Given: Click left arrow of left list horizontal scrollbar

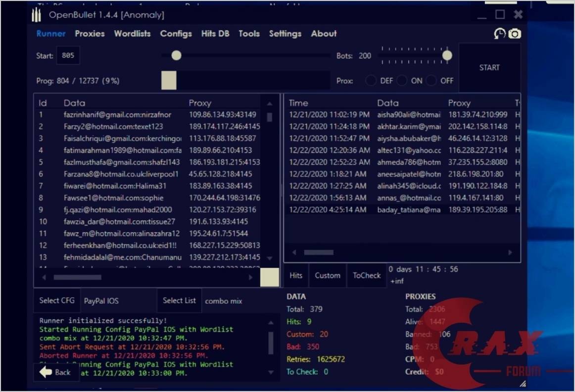Looking at the screenshot, I should [x=44, y=278].
